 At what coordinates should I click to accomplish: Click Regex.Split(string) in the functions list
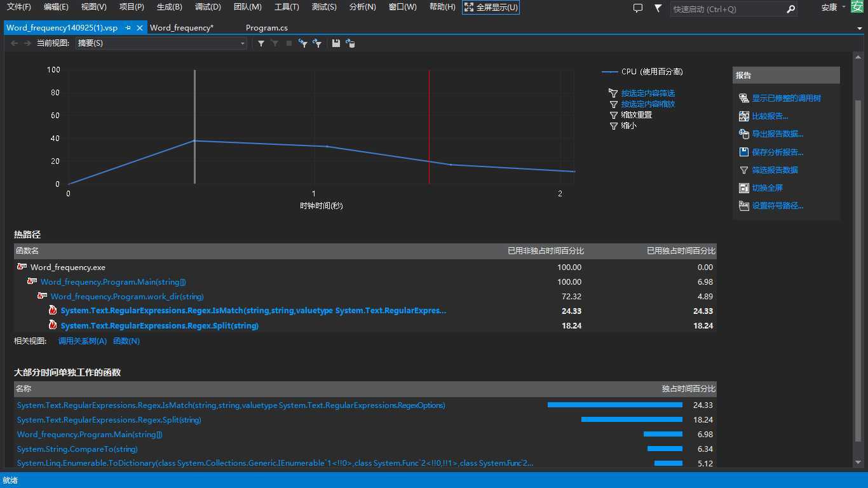[x=109, y=420]
